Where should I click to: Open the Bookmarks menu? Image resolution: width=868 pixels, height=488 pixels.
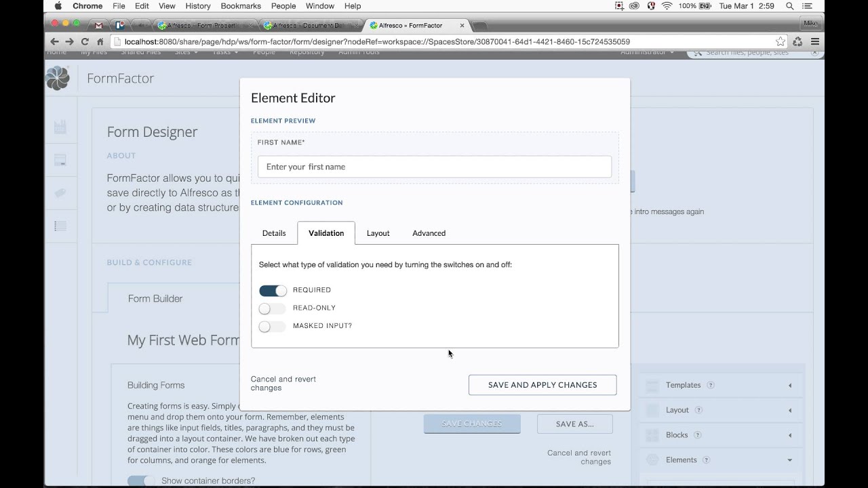tap(241, 6)
